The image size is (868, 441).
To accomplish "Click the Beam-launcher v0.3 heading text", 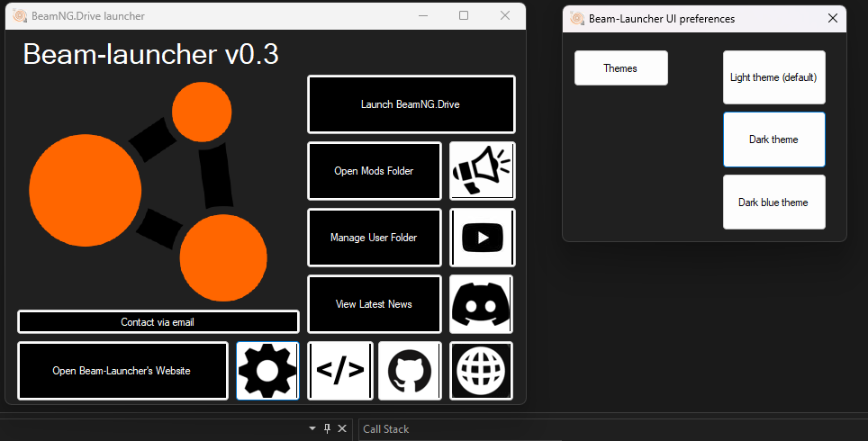I will pos(150,54).
